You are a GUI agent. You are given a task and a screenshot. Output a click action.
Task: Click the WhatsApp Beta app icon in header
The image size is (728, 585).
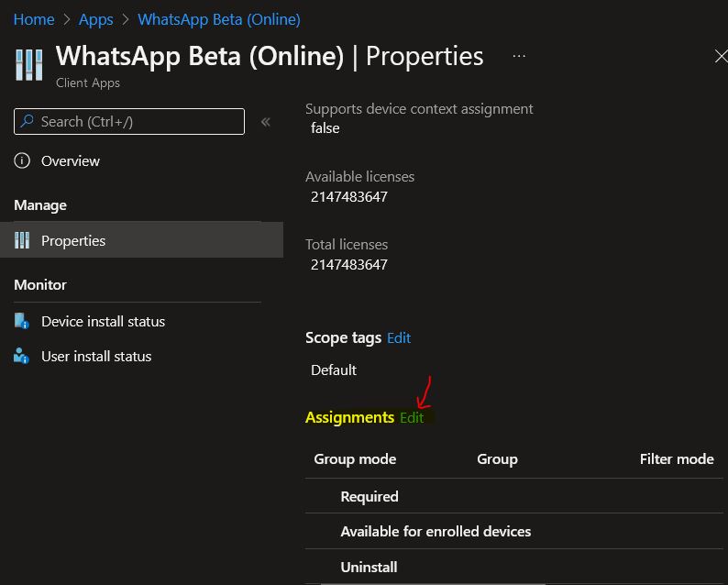[28, 65]
